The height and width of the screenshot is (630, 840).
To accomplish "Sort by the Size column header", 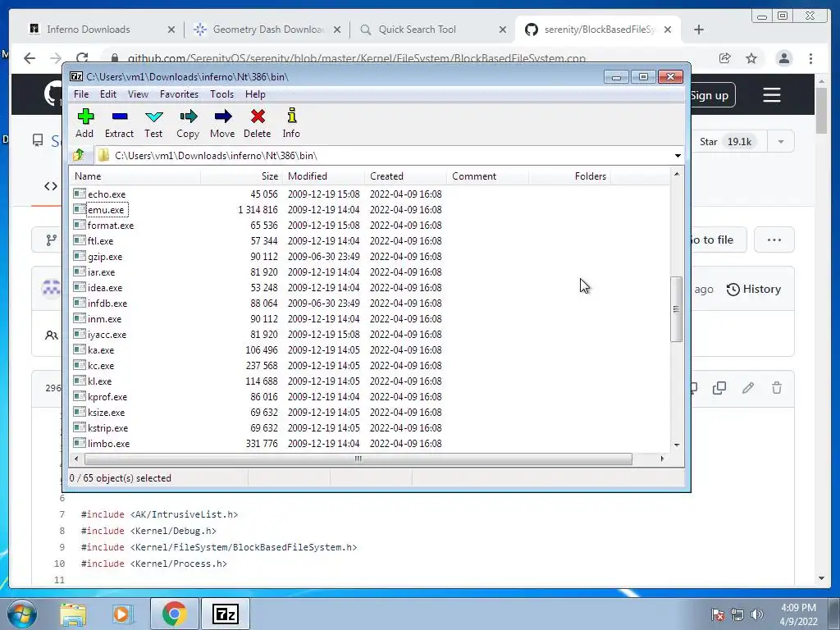I will 242,176.
